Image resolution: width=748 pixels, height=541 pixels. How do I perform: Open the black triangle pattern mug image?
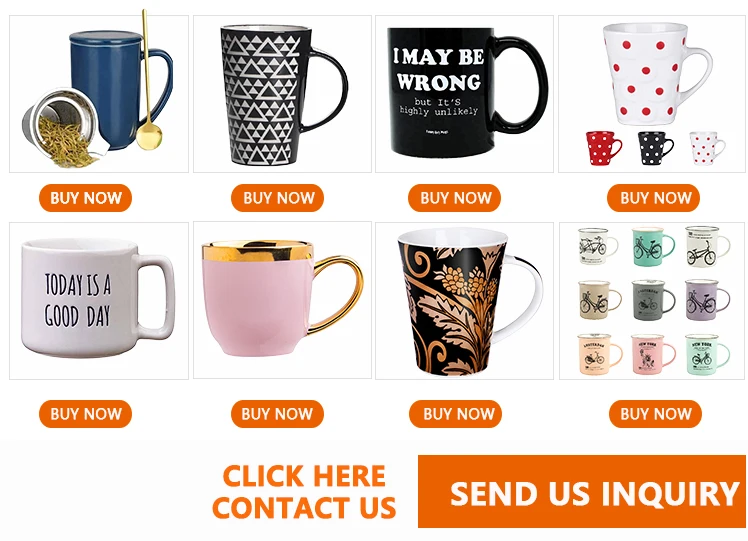tap(282, 94)
